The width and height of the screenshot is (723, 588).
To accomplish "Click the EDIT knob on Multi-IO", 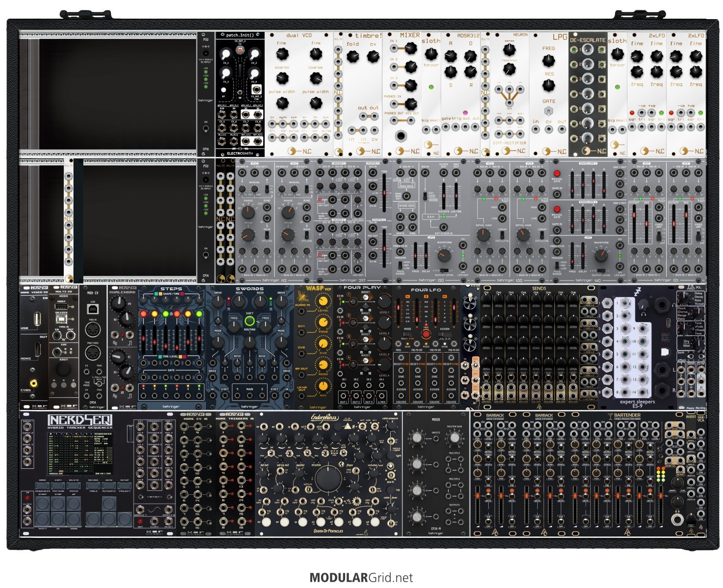I will [64, 369].
